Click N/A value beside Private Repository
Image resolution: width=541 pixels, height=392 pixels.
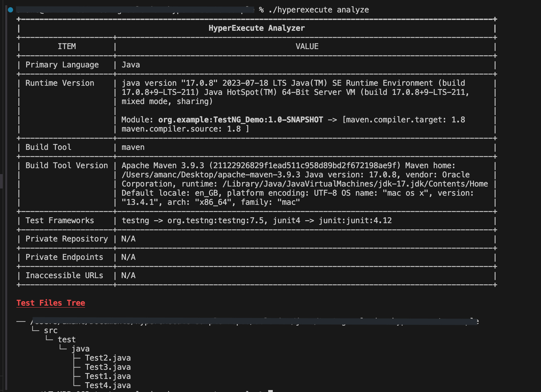[128, 239]
